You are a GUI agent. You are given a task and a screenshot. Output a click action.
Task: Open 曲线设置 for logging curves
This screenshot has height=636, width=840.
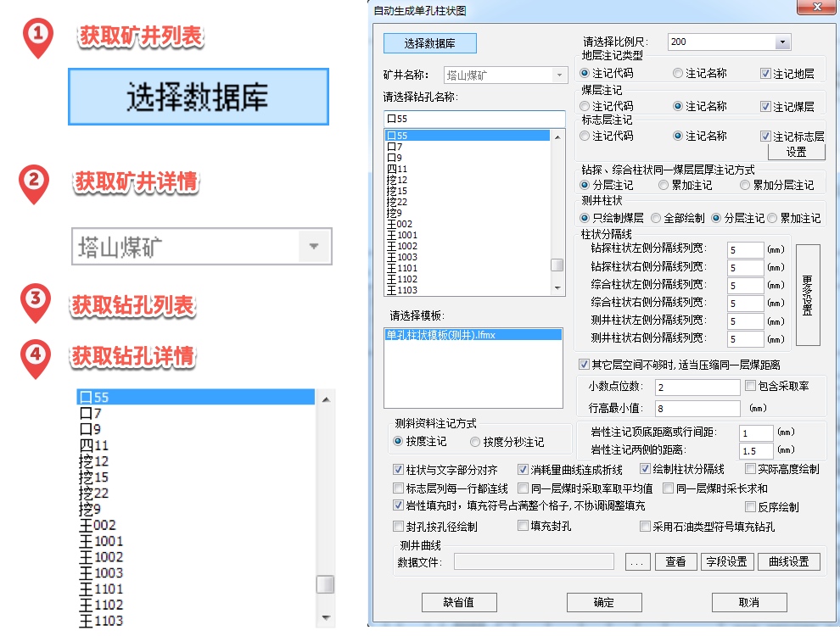click(x=789, y=561)
